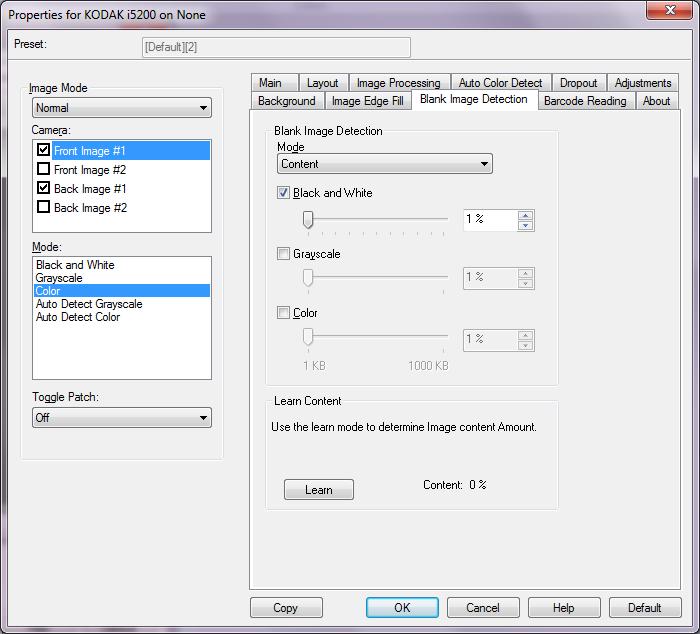Open the Image Mode dropdown
Viewport: 700px width, 634px height.
[122, 108]
